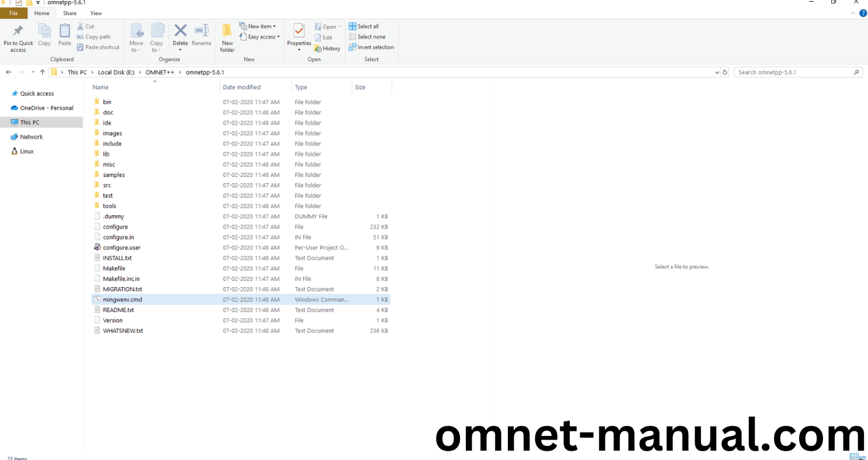The height and width of the screenshot is (460, 868).
Task: Select the ide folder
Action: point(107,123)
